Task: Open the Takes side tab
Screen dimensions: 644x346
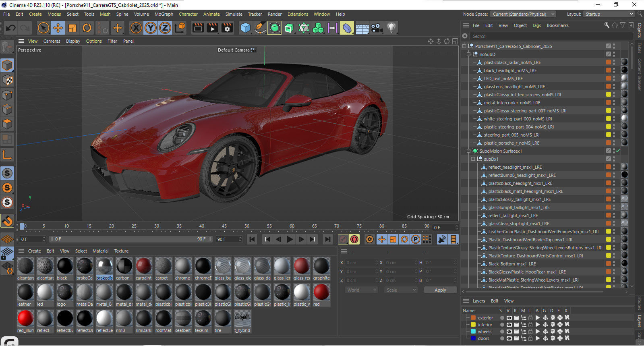Action: [639, 48]
